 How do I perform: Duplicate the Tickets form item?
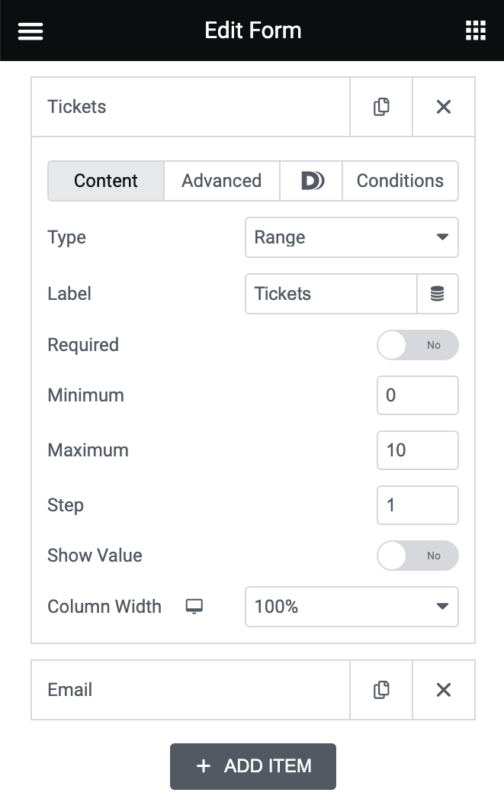381,107
